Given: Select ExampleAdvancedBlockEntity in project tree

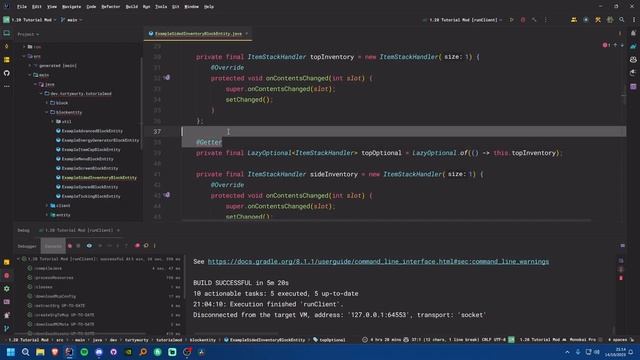Looking at the screenshot, I should (x=92, y=131).
